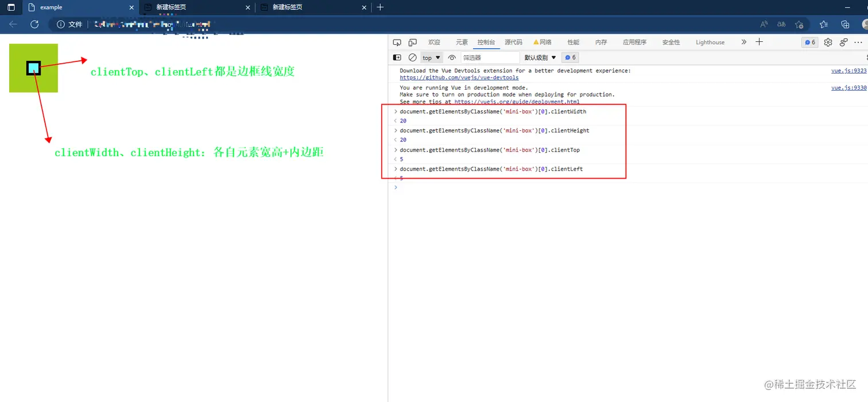This screenshot has width=868, height=402.
Task: Open DevTools customize connections icon
Action: [843, 42]
